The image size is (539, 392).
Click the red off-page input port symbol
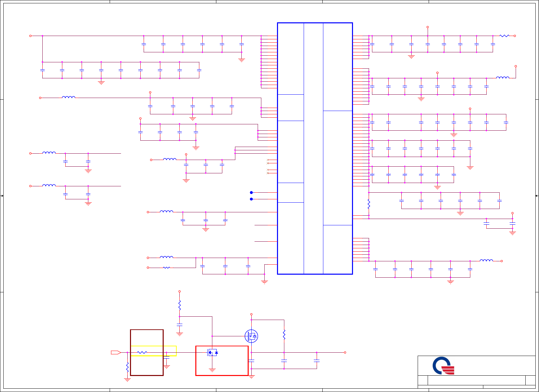pos(116,352)
